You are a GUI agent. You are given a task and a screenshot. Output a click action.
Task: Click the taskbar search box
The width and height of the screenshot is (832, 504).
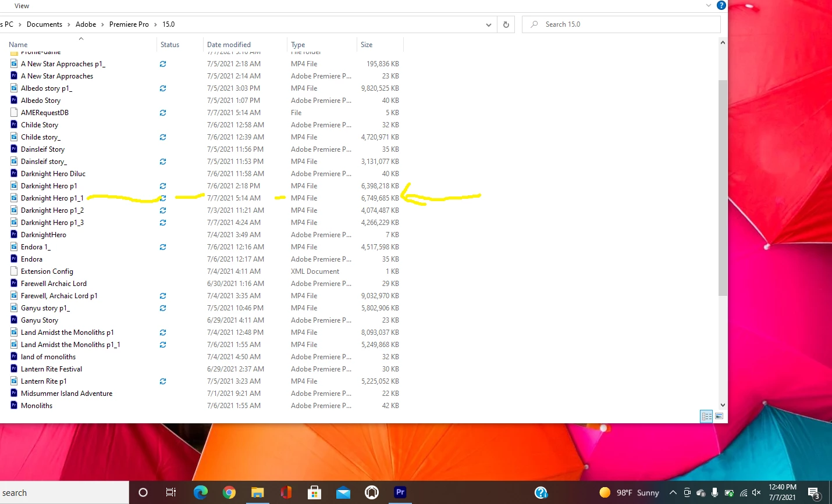pyautogui.click(x=64, y=493)
